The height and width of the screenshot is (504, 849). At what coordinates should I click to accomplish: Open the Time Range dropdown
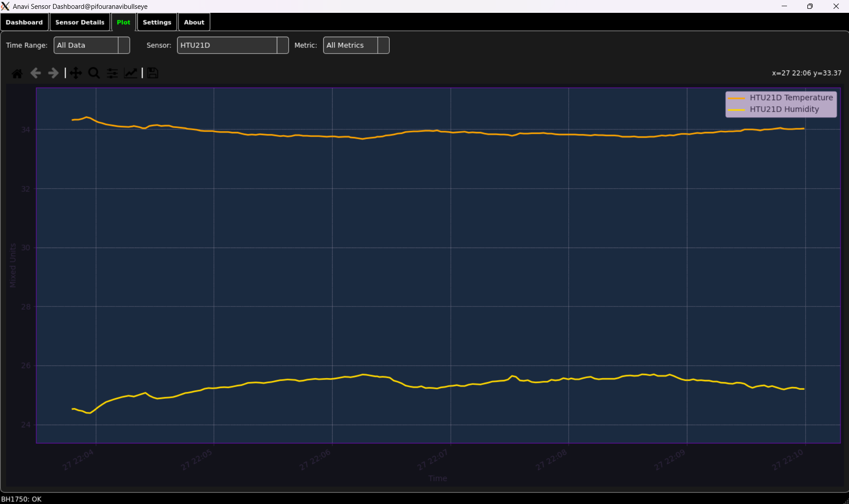[92, 45]
